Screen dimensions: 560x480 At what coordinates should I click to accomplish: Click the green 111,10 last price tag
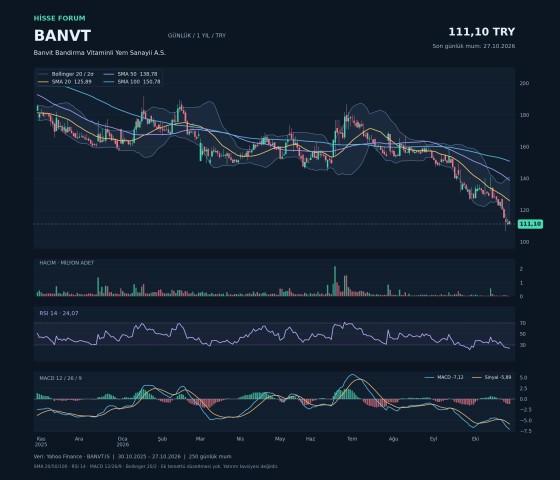530,224
